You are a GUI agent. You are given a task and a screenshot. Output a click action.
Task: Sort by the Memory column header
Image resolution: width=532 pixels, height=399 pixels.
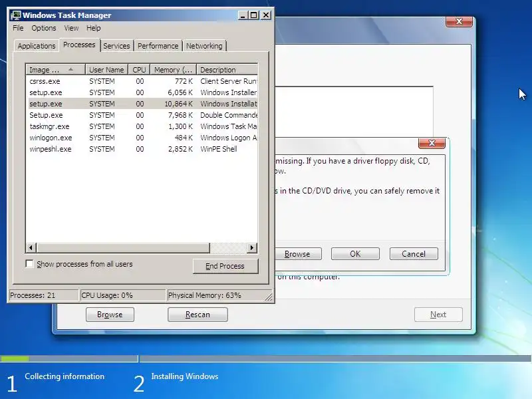pyautogui.click(x=173, y=70)
